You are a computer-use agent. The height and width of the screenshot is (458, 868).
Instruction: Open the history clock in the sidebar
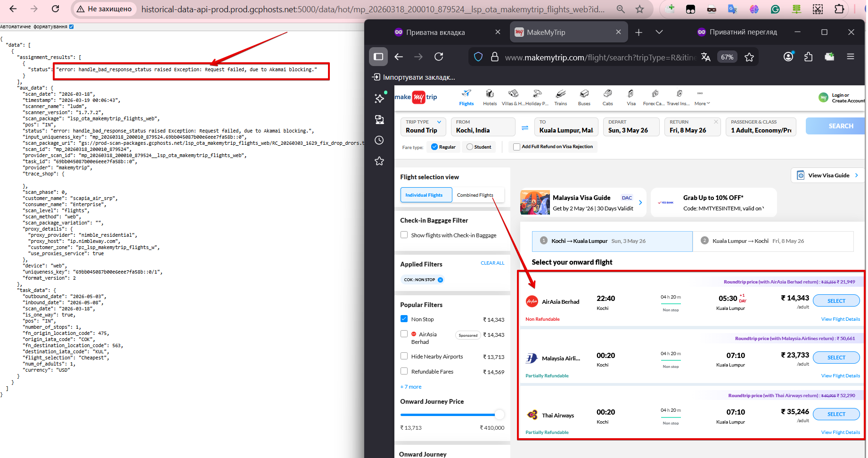pyautogui.click(x=379, y=140)
